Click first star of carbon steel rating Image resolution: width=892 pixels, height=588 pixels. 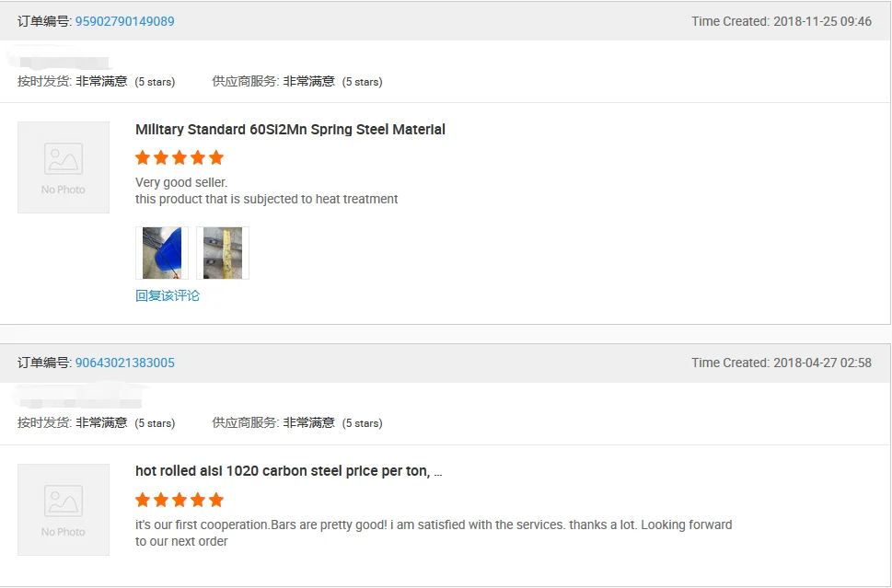point(143,500)
